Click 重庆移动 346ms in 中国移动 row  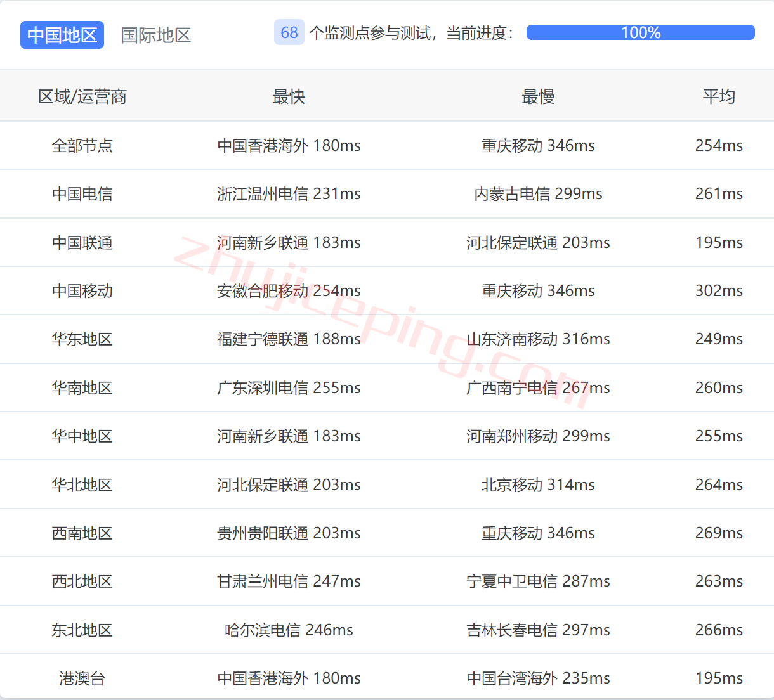click(x=538, y=291)
